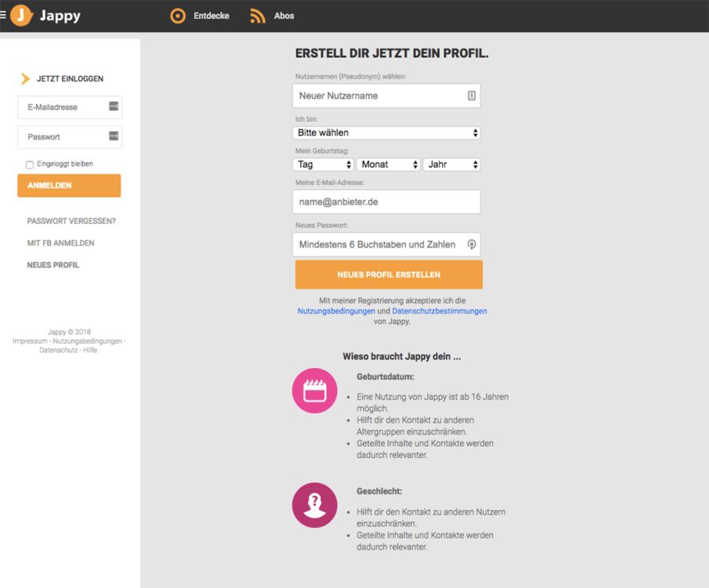Image resolution: width=709 pixels, height=588 pixels.
Task: Open the Entdecke menu item
Action: click(211, 16)
